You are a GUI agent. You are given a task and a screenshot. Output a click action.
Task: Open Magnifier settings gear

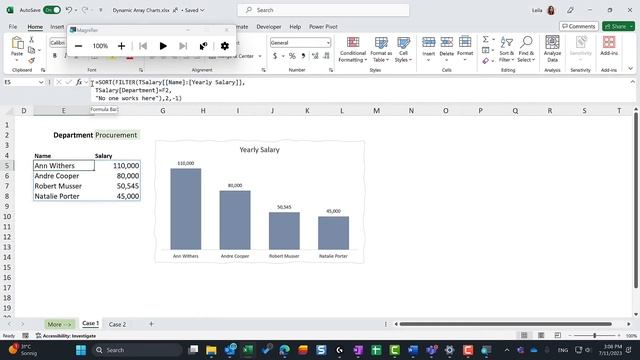[x=224, y=46]
